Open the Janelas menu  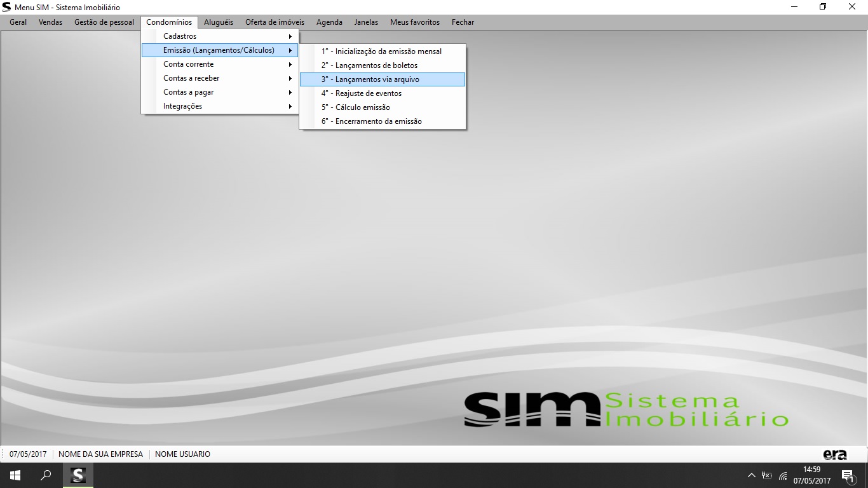click(x=366, y=22)
